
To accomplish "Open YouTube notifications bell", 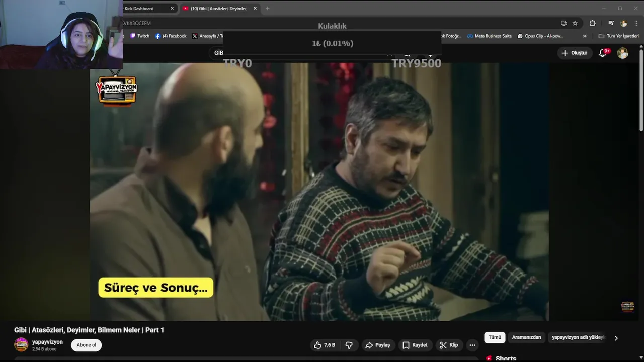I will (603, 53).
